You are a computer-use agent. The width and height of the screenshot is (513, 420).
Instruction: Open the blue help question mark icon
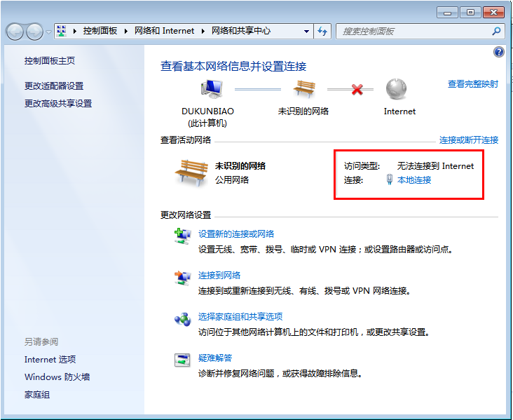(499, 52)
